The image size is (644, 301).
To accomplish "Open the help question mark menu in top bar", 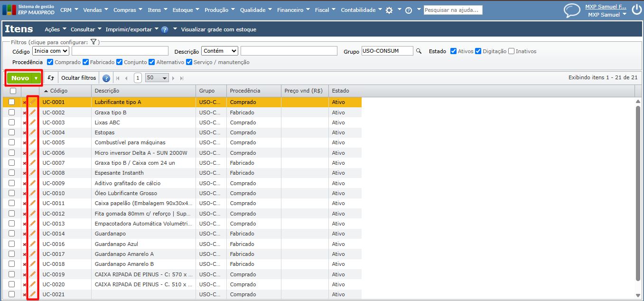I will 408,10.
